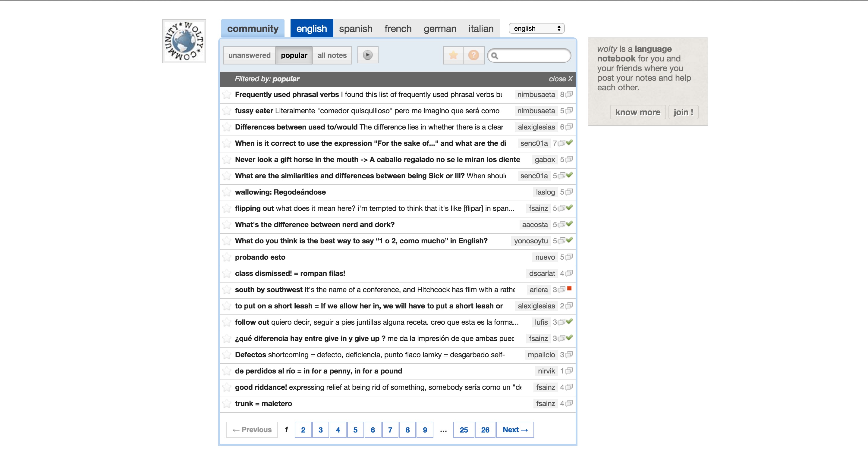The width and height of the screenshot is (868, 453).
Task: Open comments icon on 'probando esto' row
Action: (x=569, y=257)
